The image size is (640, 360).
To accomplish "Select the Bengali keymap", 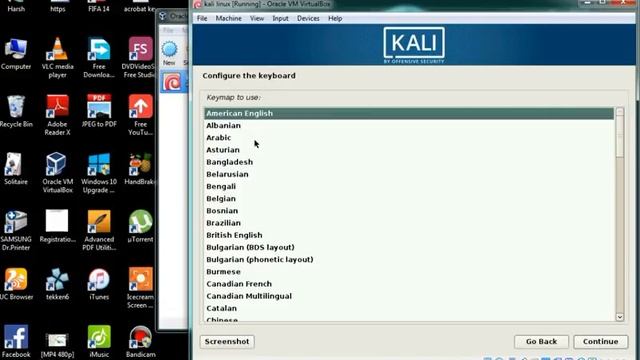I will click(x=409, y=187).
